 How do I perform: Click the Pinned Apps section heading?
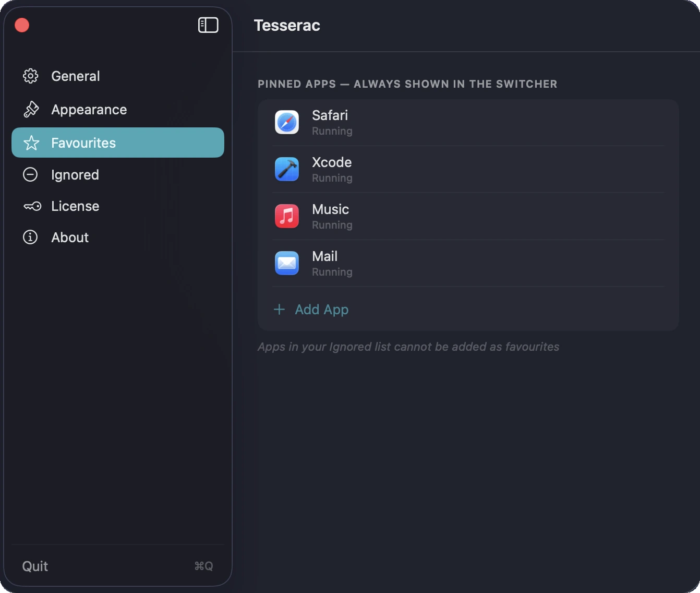point(407,84)
